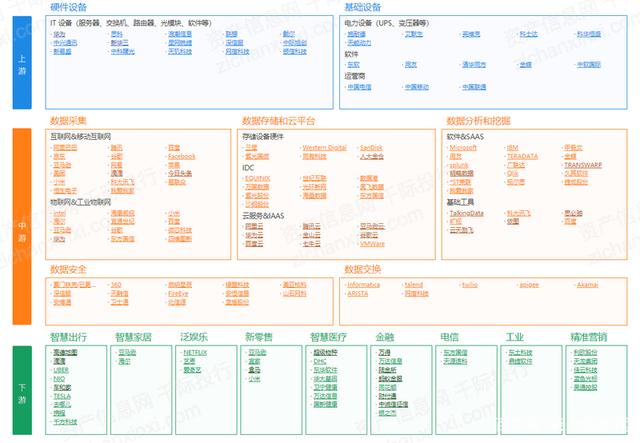
Task: Open the Western Digital link
Action: coord(324,148)
